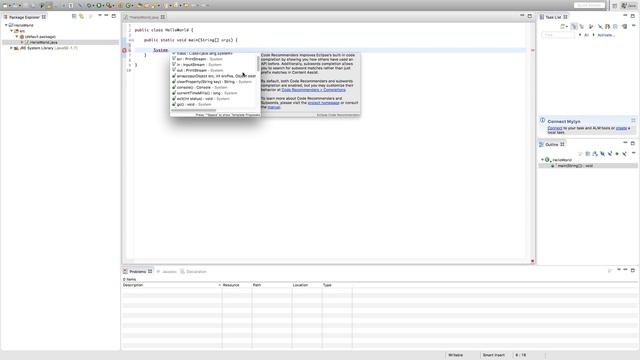Viewport: 640px width, 360px height.
Task: Click the Find field in Task List
Action: (x=558, y=35)
